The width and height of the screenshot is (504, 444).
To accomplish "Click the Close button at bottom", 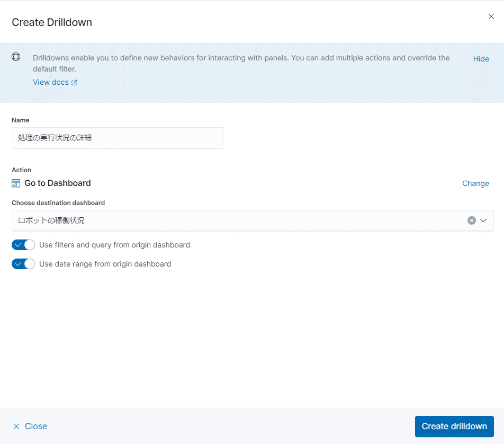I will pyautogui.click(x=35, y=427).
